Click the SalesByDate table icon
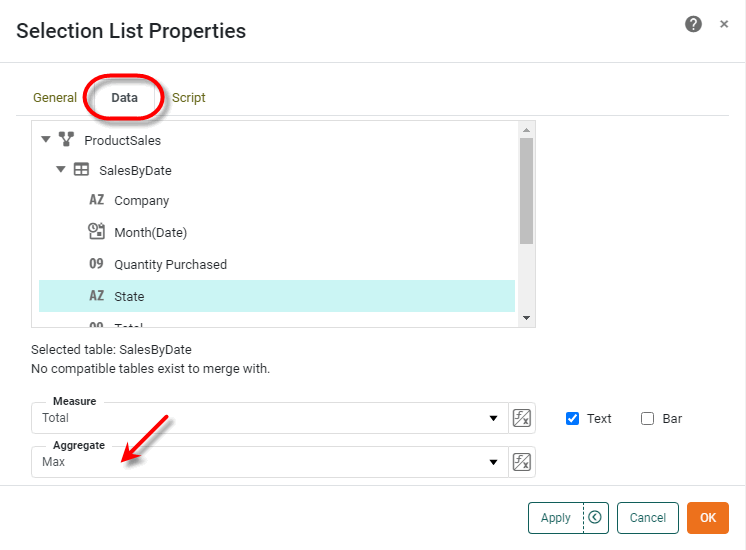 click(x=81, y=169)
